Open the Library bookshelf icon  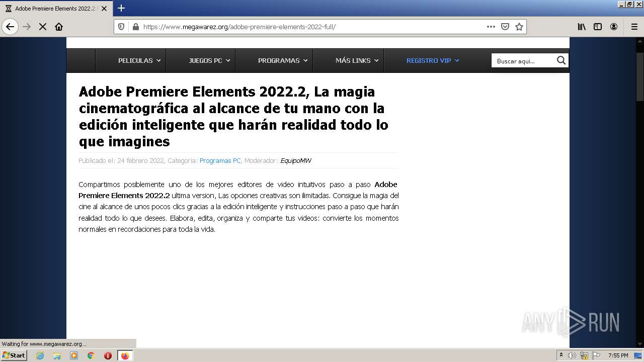582,27
